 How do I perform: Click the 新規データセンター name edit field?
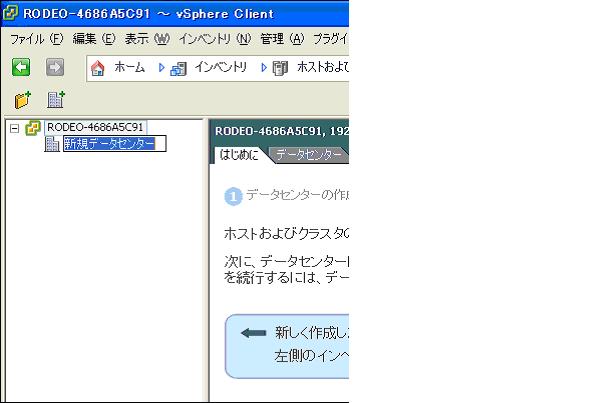(115, 144)
